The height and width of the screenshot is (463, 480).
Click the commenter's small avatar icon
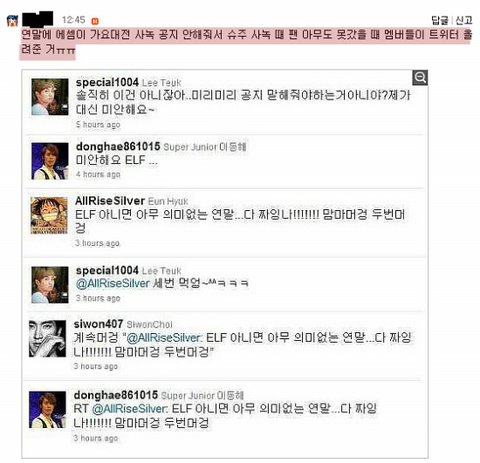click(12, 21)
